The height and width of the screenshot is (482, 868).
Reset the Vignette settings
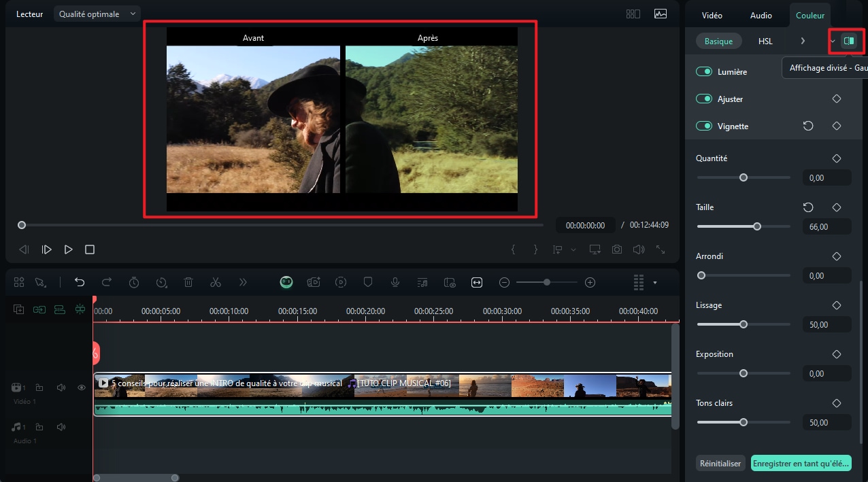pyautogui.click(x=808, y=126)
